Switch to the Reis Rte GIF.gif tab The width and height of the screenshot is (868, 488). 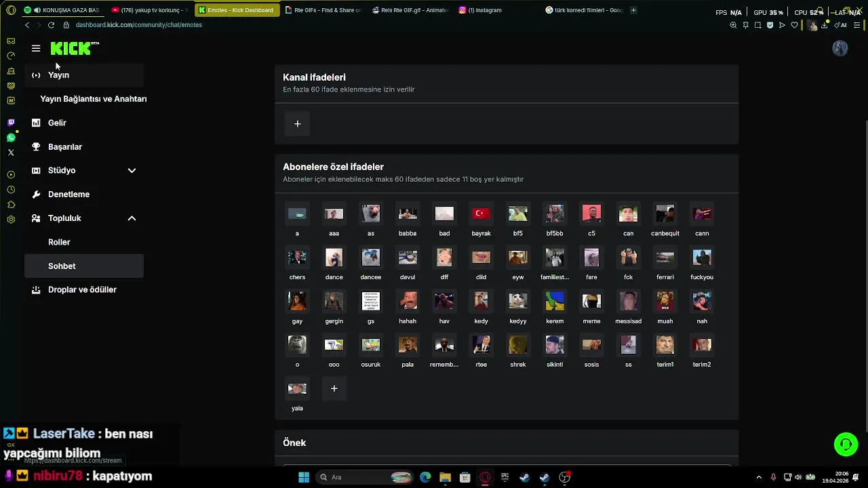pyautogui.click(x=410, y=10)
